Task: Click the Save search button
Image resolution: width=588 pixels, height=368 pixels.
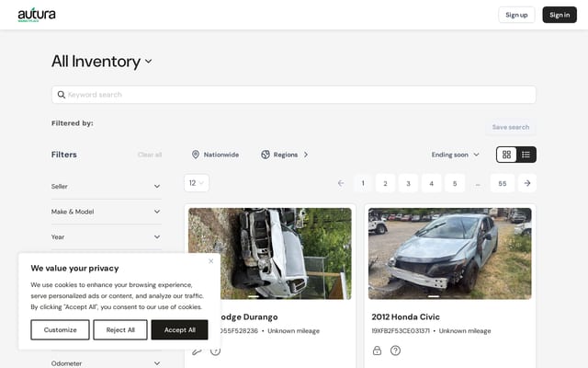Action: point(511,127)
